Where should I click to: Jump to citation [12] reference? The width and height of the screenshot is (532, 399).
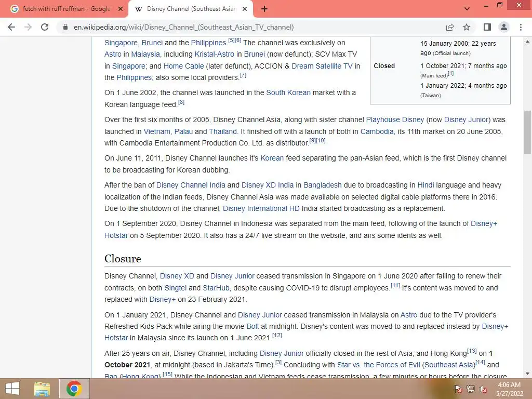click(x=277, y=335)
